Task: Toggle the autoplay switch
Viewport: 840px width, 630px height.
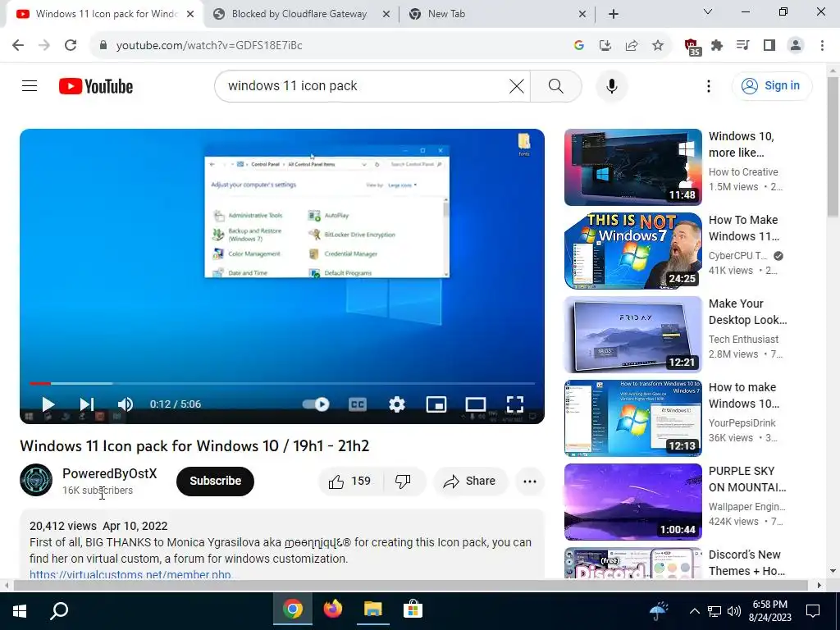Action: pos(316,404)
